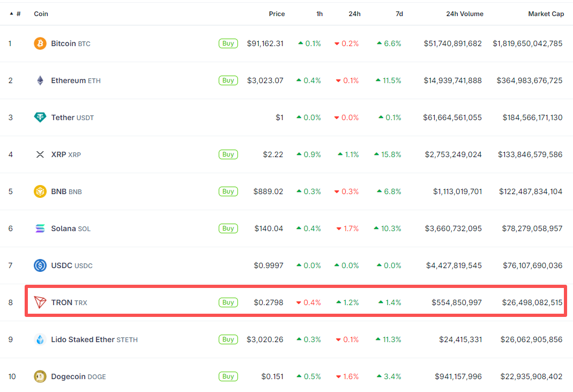
Task: Click the Buy button for Dogecoin
Action: (228, 376)
